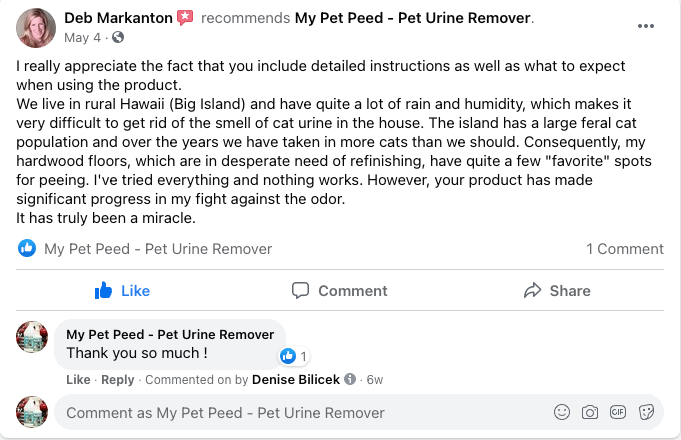Viewport: 681px width, 440px height.
Task: Click the reply author's page avatar
Action: pyautogui.click(x=32, y=337)
